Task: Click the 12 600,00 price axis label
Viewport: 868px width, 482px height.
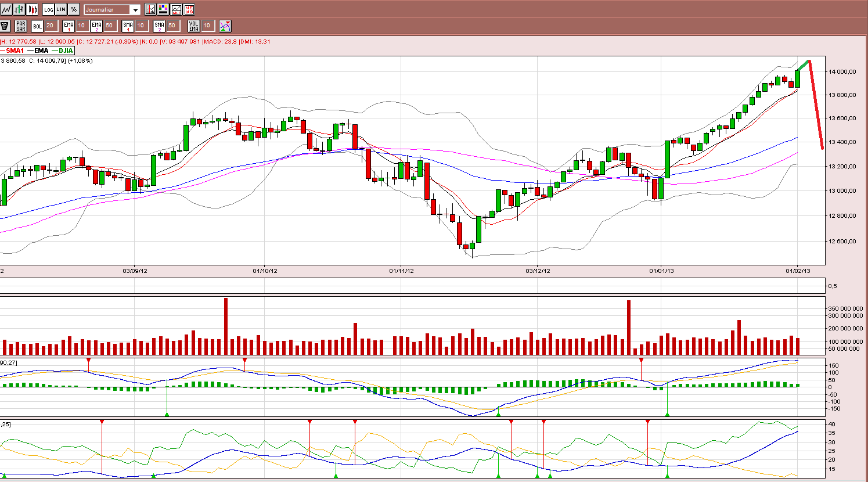Action: (842, 242)
